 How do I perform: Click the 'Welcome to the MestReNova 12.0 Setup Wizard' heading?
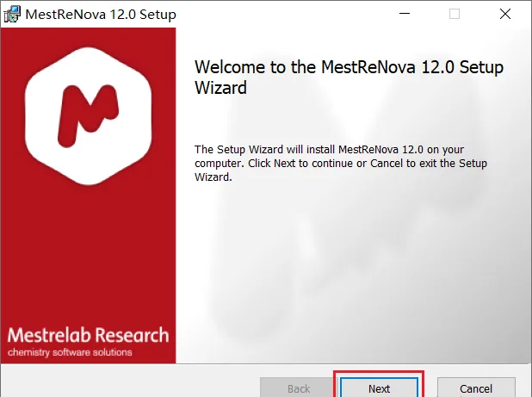(349, 78)
